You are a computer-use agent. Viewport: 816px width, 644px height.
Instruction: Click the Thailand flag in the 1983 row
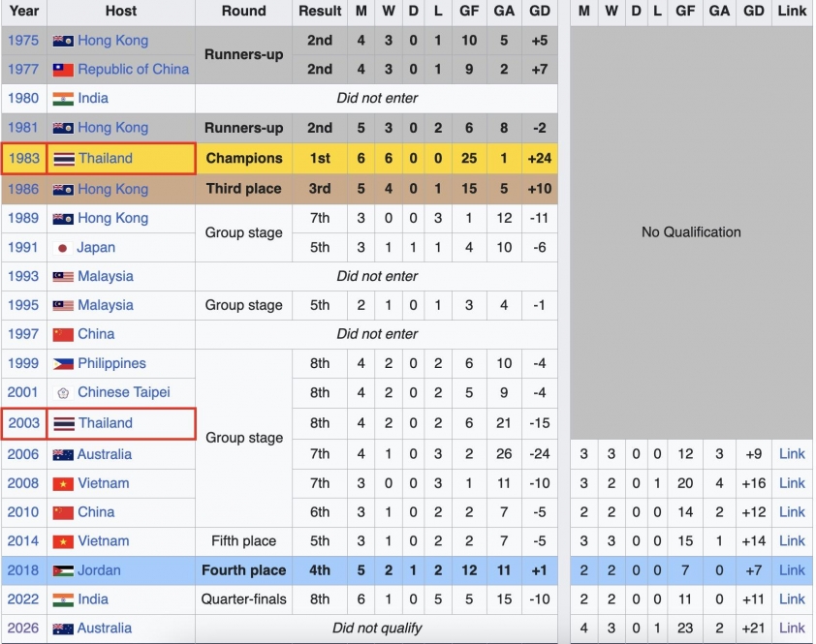[x=64, y=159]
